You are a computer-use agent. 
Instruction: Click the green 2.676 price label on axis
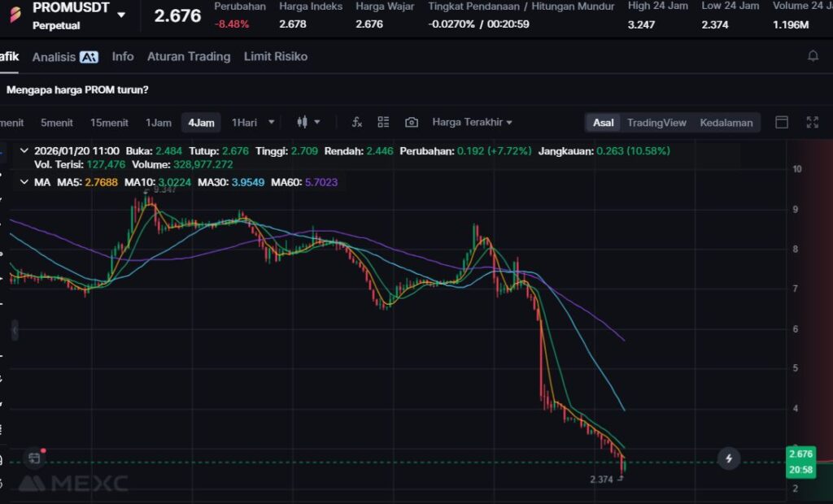tap(800, 454)
